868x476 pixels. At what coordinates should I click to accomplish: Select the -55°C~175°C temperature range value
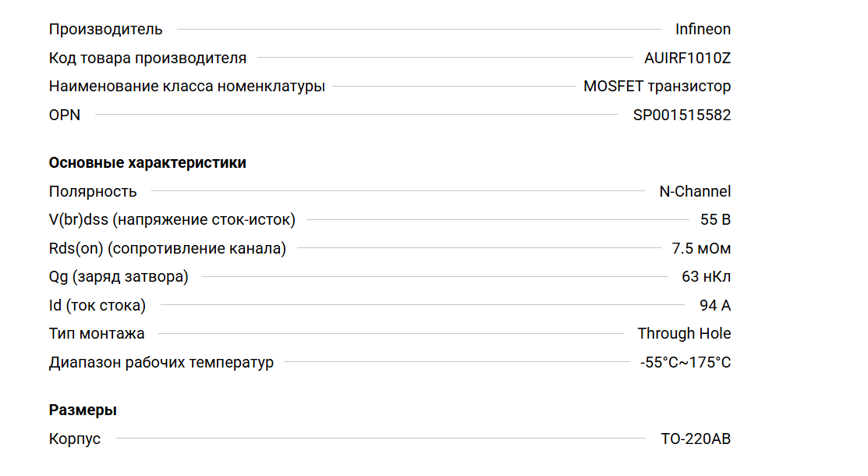[686, 363]
